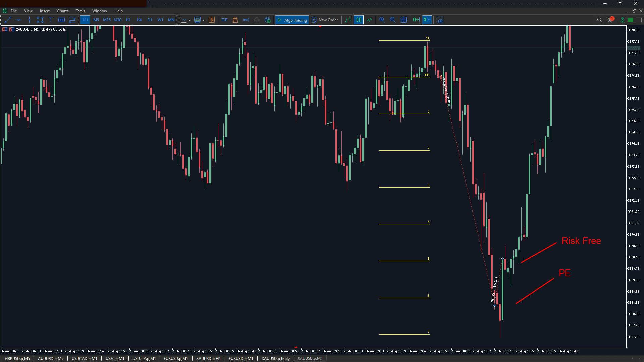Image resolution: width=644 pixels, height=362 pixels.
Task: Click the New Order button
Action: click(325, 20)
